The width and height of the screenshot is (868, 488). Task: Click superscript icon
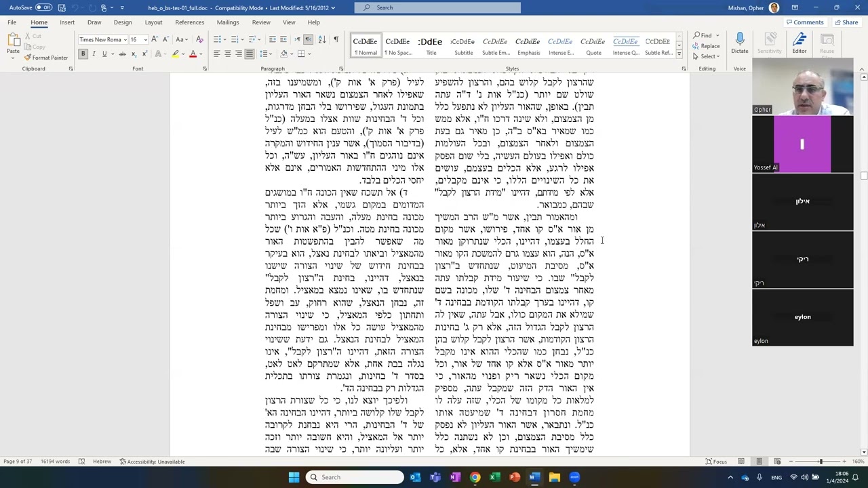point(144,54)
